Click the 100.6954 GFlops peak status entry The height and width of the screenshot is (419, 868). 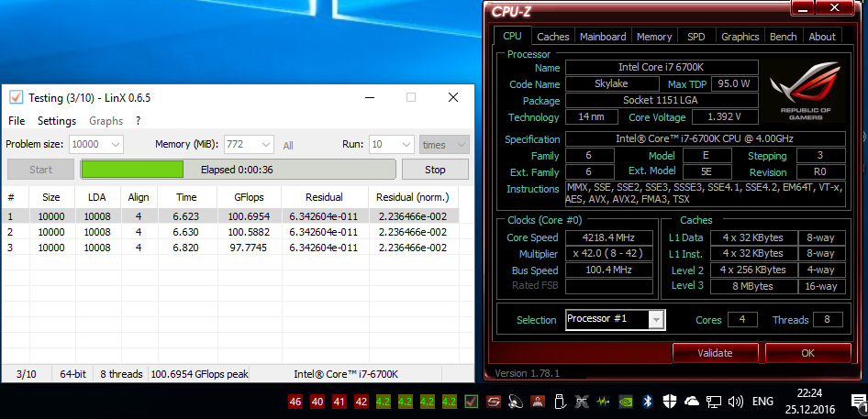[x=200, y=374]
